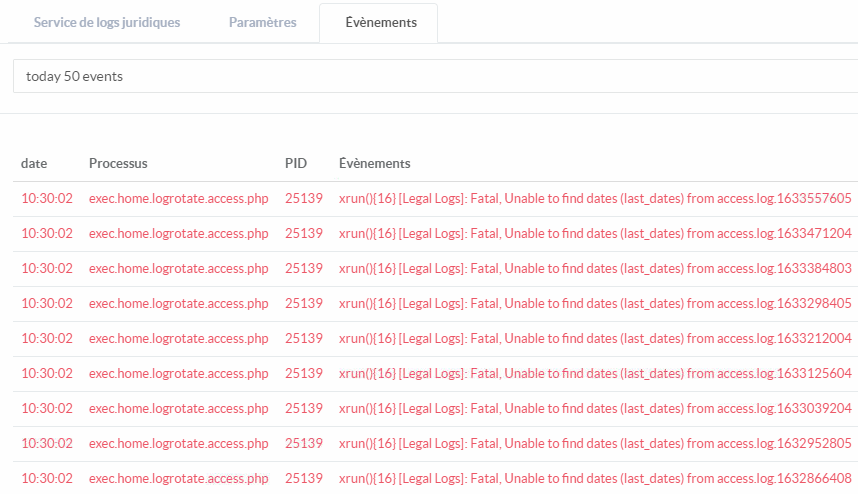
Task: Select the event mentioning access.log.1633212004
Action: coord(595,339)
